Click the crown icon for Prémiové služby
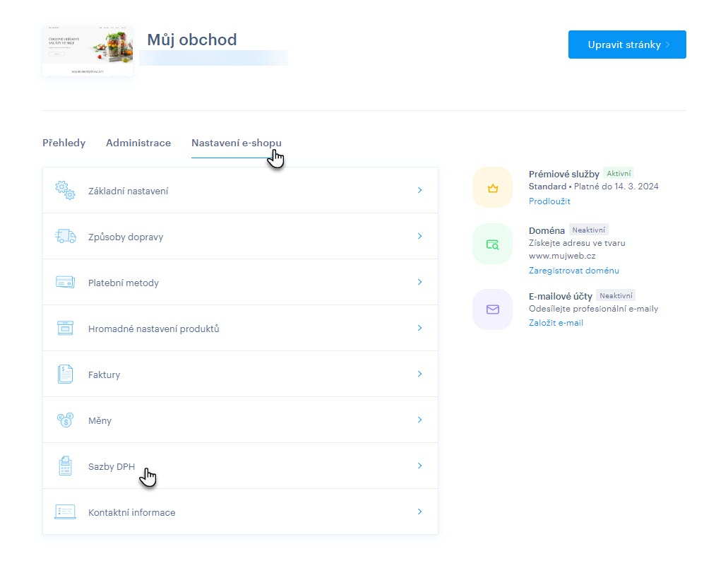Viewport: 728px width, 561px height. coord(492,188)
